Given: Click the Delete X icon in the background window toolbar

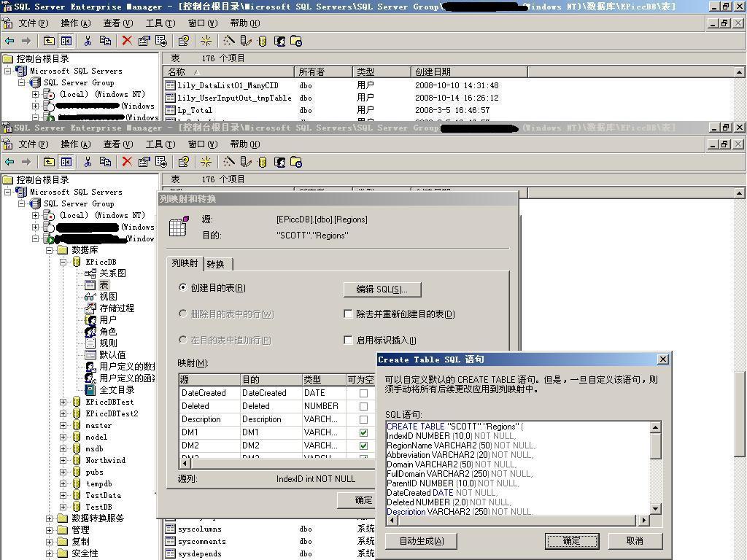Looking at the screenshot, I should pyautogui.click(x=127, y=41).
